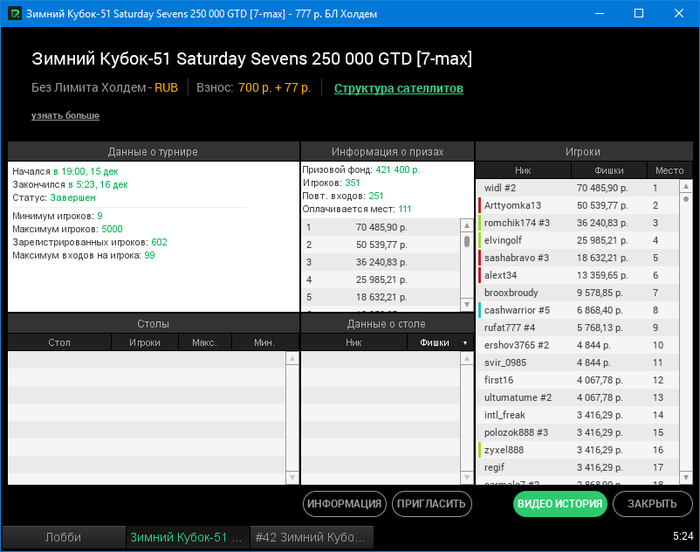The height and width of the screenshot is (552, 700).
Task: Click the poker app icon in title bar
Action: tap(15, 13)
